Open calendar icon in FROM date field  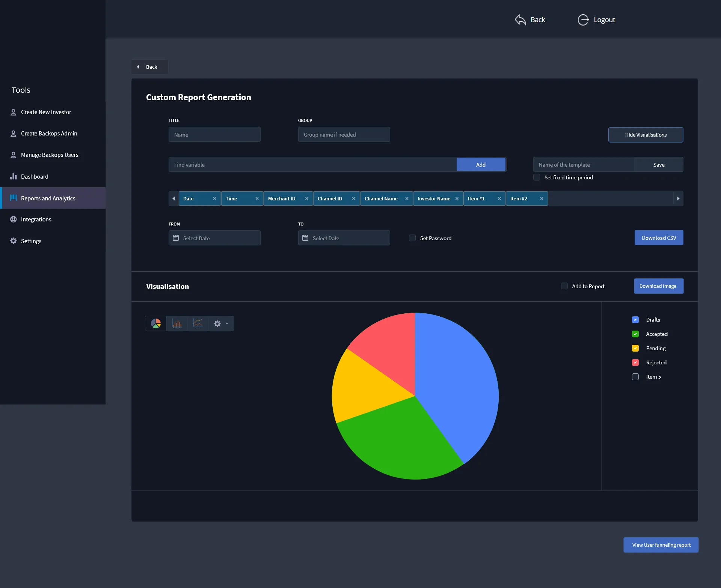176,238
